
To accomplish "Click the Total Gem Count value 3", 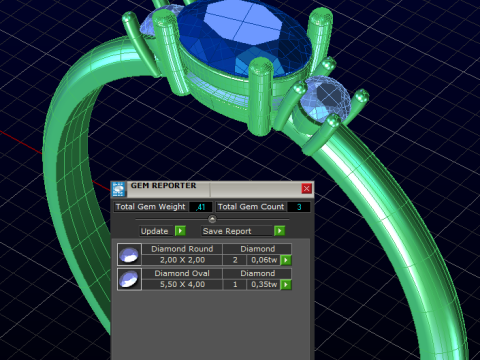I will pos(299,207).
